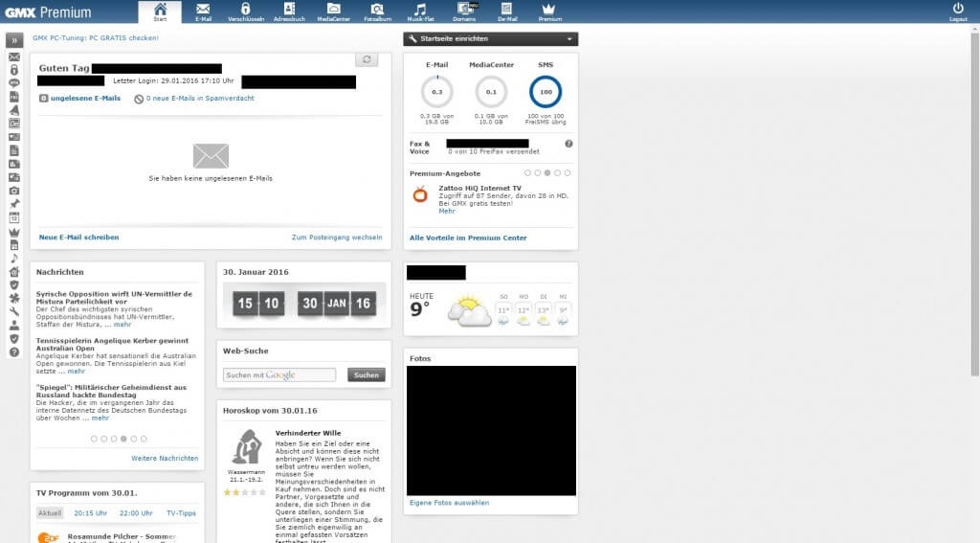Click Zum Posteingang wechseln link
Image resolution: width=980 pixels, height=543 pixels.
(x=337, y=238)
